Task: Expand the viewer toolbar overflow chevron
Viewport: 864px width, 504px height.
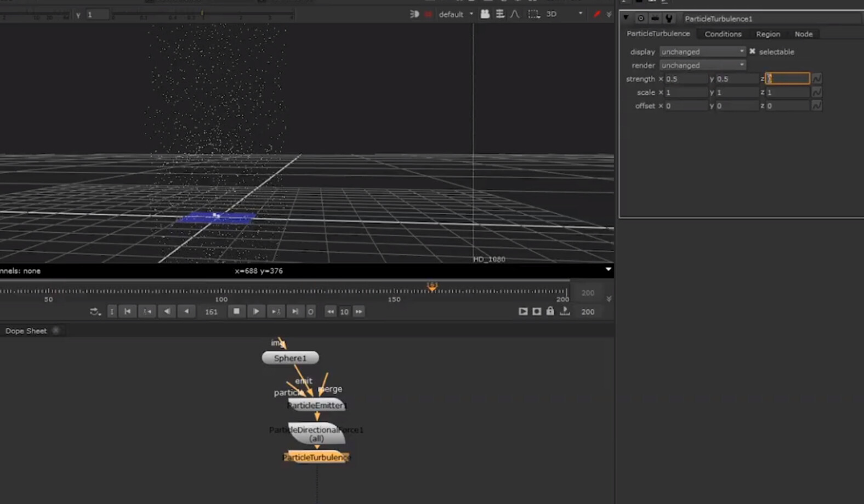Action: (609, 14)
